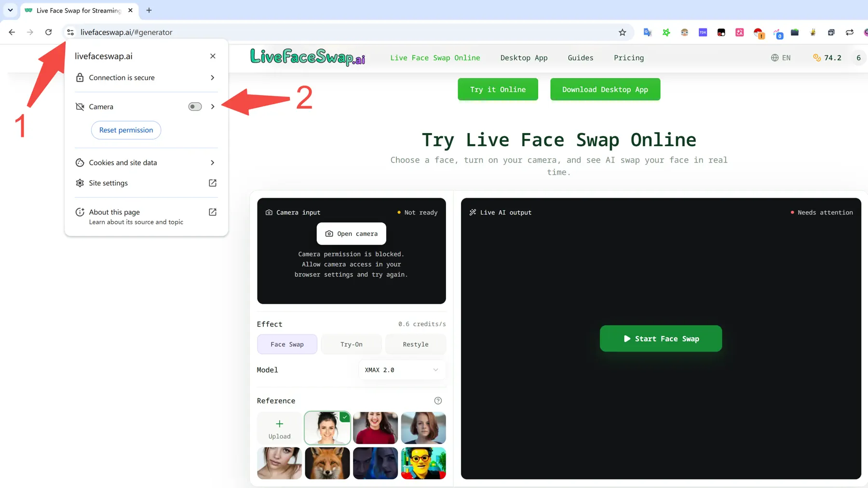
Task: Close the Live Face Swap tab
Action: [130, 10]
